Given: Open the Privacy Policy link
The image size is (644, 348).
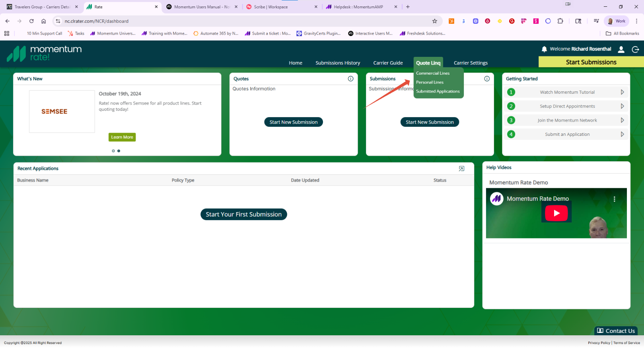Looking at the screenshot, I should [x=599, y=343].
